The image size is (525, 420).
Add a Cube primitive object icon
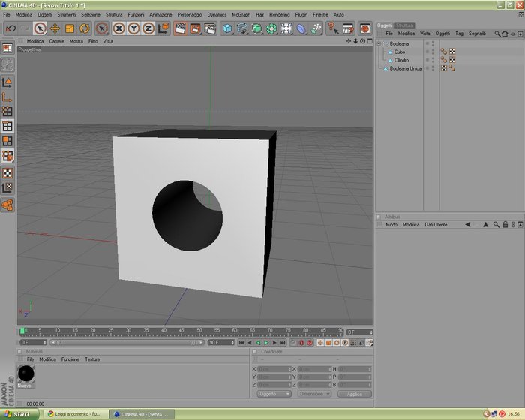pyautogui.click(x=228, y=28)
